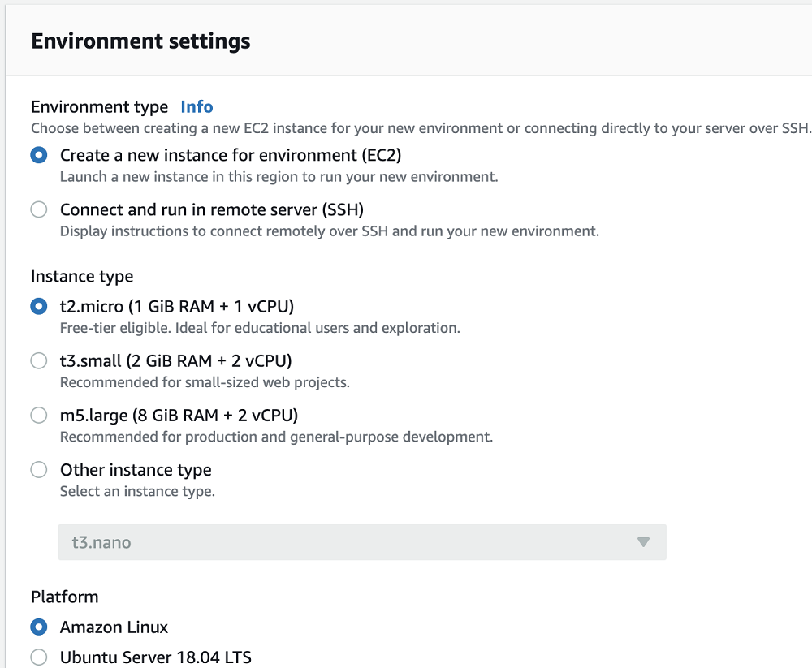This screenshot has width=812, height=668.
Task: Click the Platform section label
Action: point(64,597)
